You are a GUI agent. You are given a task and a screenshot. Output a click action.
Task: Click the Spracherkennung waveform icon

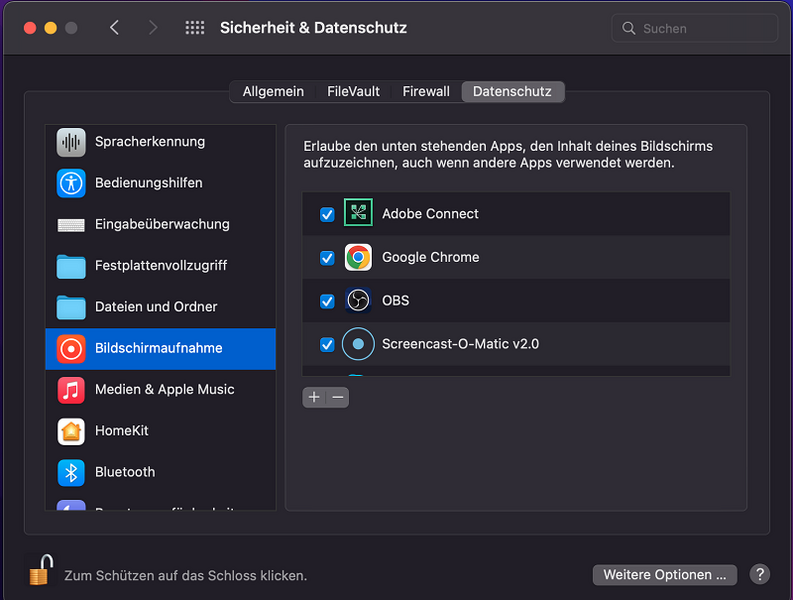71,142
